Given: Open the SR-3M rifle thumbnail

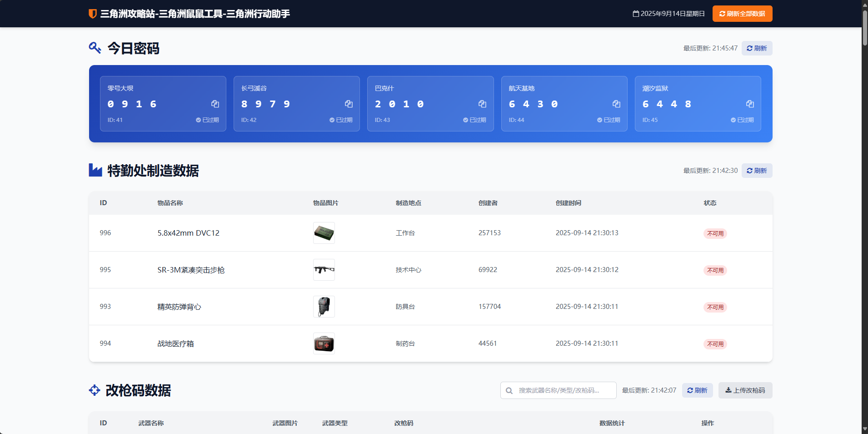Looking at the screenshot, I should pyautogui.click(x=324, y=270).
